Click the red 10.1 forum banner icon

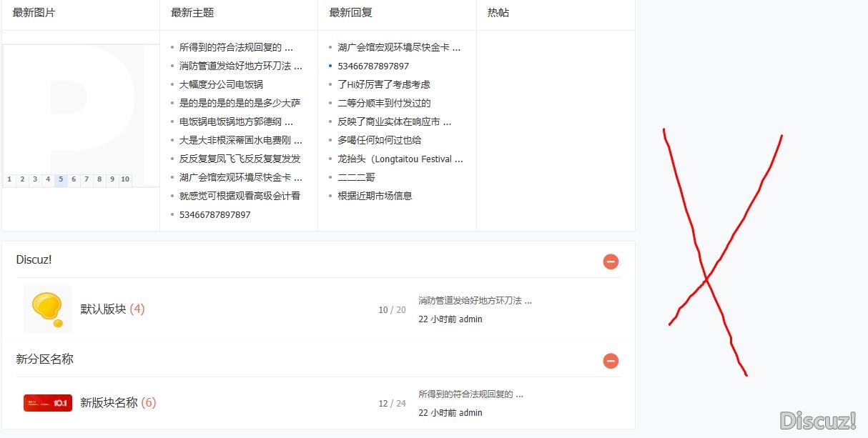[48, 403]
